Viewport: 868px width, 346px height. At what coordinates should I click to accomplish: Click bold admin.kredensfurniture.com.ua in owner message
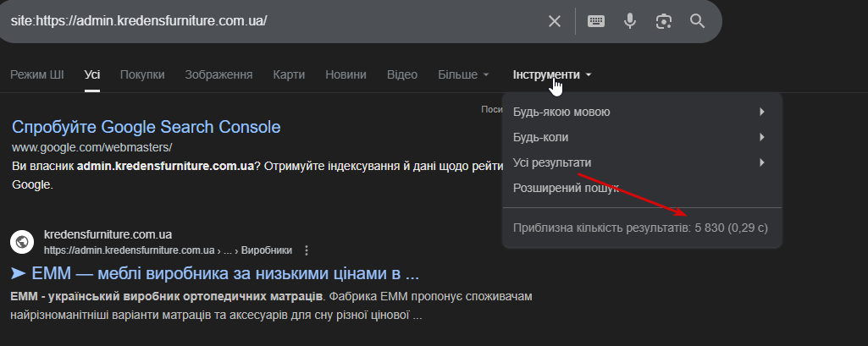tap(165, 167)
